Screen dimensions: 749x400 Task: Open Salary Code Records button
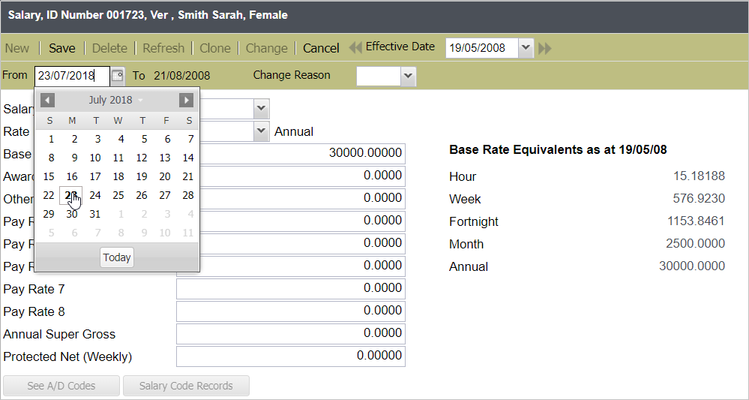click(186, 386)
